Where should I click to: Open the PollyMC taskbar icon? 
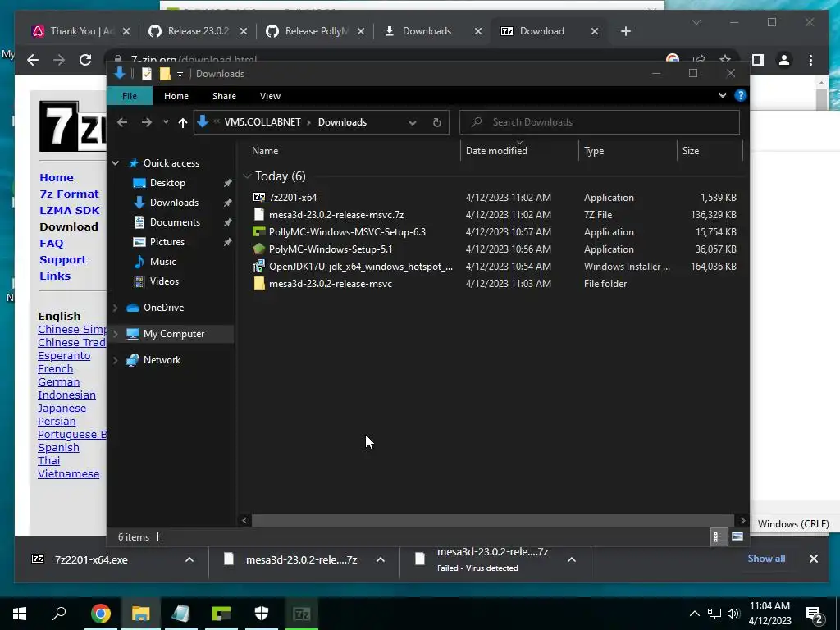[221, 614]
